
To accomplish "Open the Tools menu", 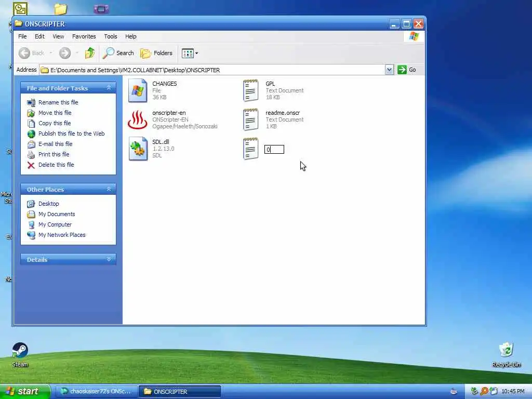I will 111,36.
